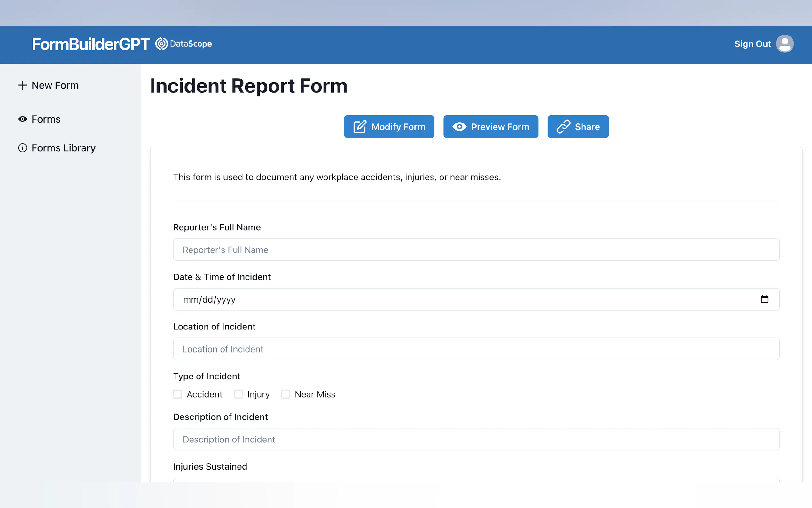Enable the Near Miss checkbox
Screen dimensions: 812x508
(x=286, y=394)
